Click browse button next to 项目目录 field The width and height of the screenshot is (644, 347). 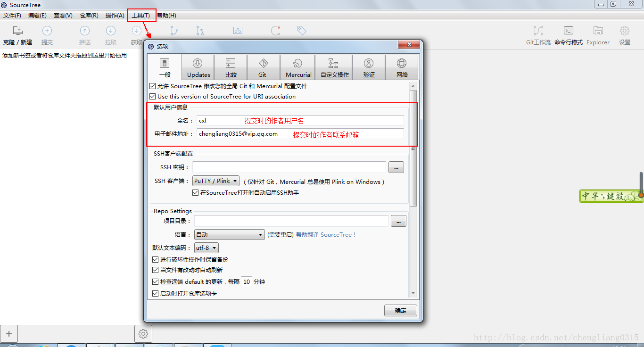point(398,221)
